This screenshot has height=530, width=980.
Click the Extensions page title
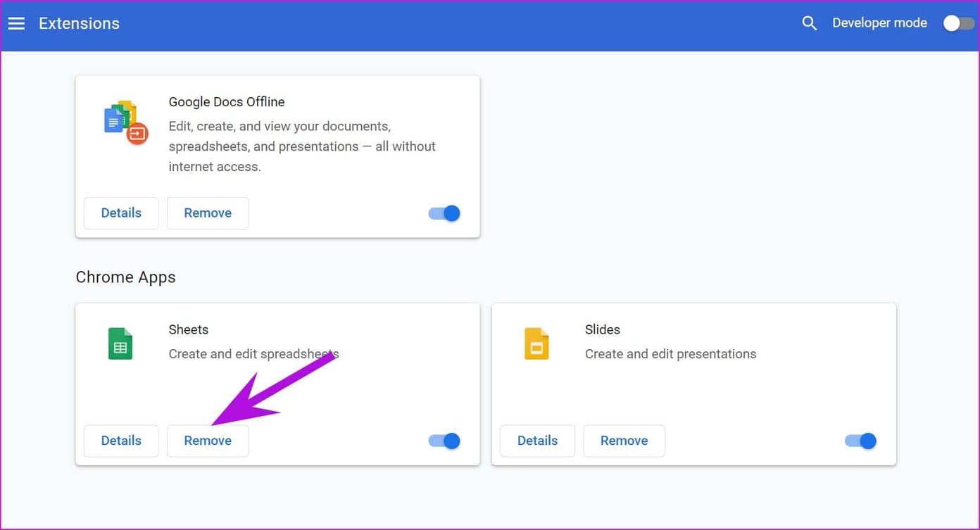tap(79, 23)
